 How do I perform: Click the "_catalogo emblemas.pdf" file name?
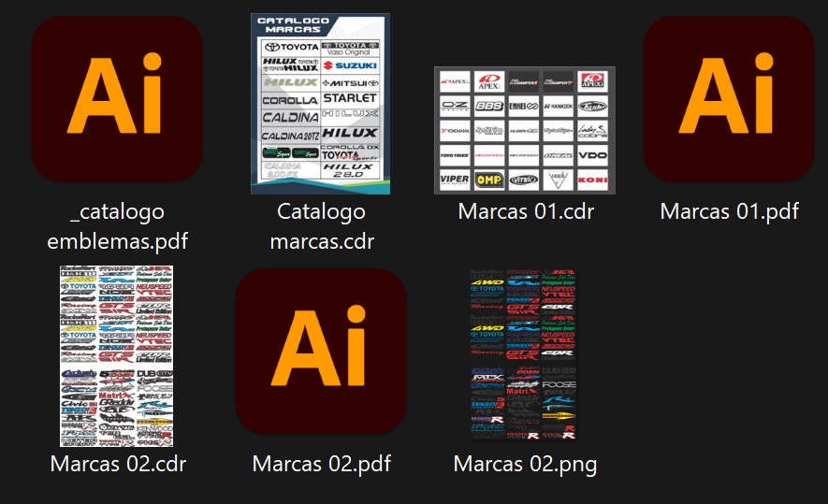pyautogui.click(x=117, y=226)
